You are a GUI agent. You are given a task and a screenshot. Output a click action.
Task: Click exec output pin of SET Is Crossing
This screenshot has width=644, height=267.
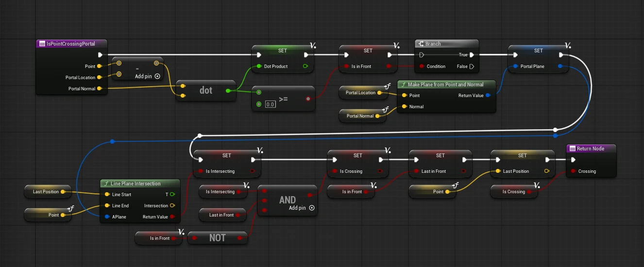(382, 160)
